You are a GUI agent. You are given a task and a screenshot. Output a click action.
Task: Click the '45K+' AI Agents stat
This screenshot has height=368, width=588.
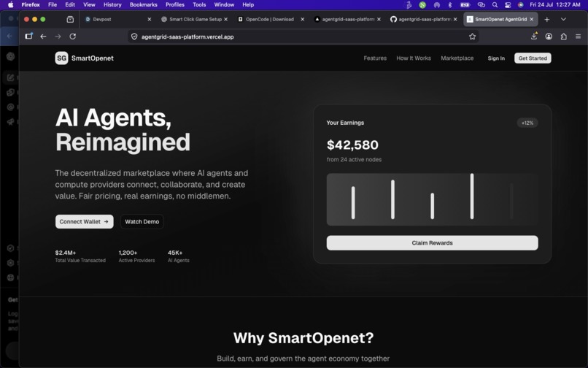(x=175, y=253)
